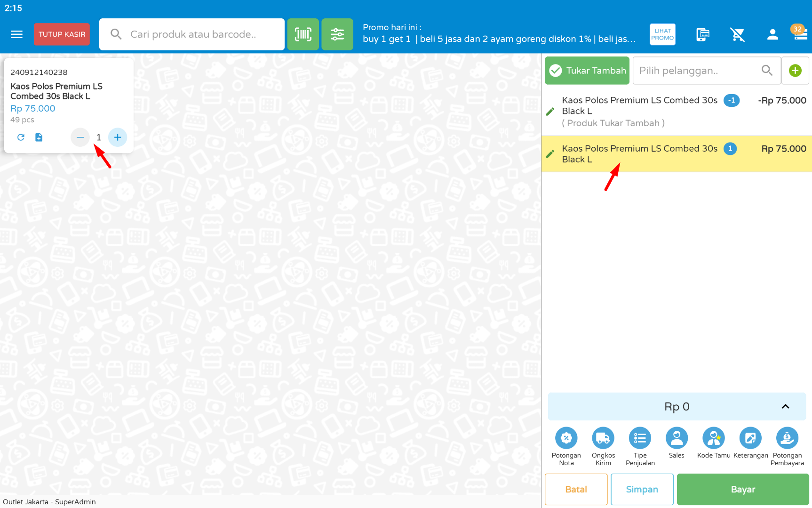This screenshot has width=812, height=508.
Task: Click the Lihat Promo button
Action: pyautogui.click(x=662, y=34)
